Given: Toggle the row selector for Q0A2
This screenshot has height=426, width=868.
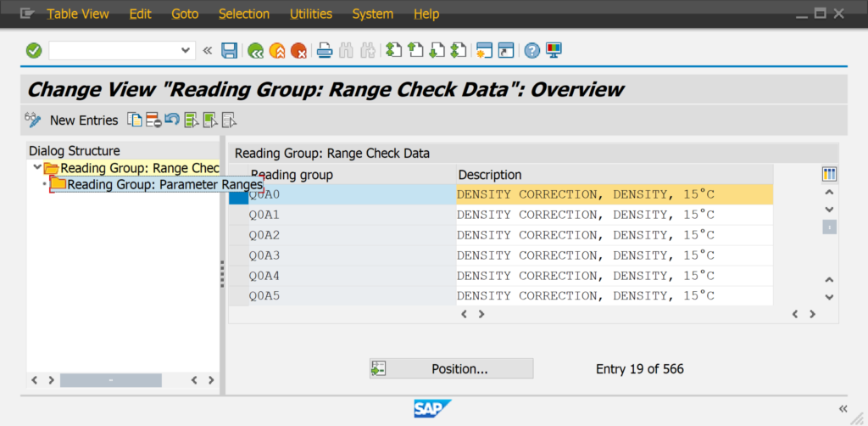Looking at the screenshot, I should coord(238,235).
